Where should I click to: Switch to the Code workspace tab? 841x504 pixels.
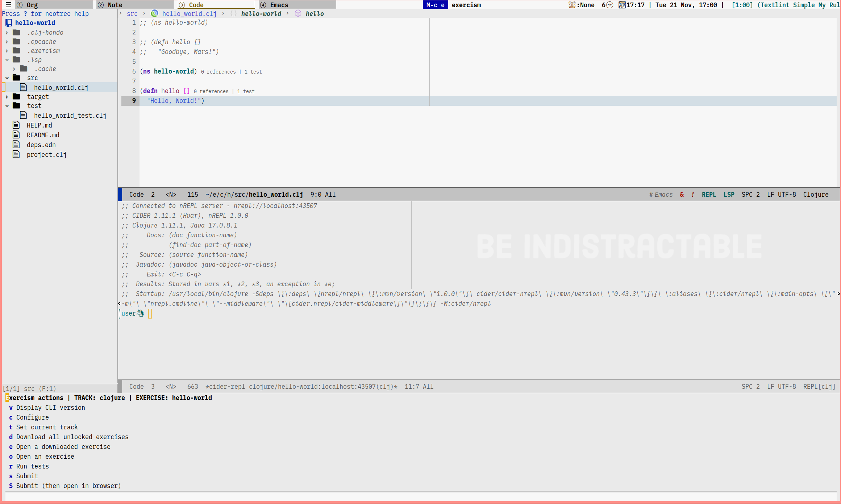point(216,5)
